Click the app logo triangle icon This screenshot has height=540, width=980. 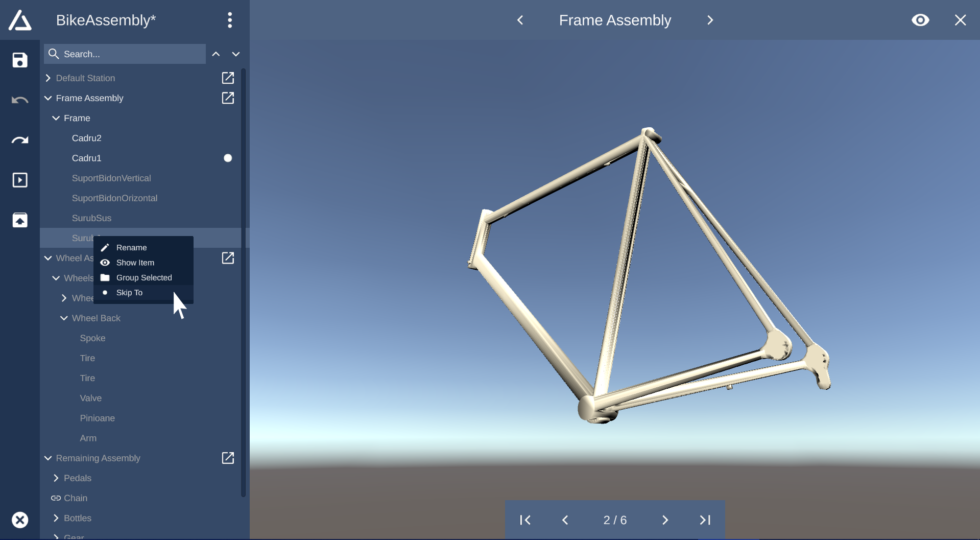coord(20,20)
